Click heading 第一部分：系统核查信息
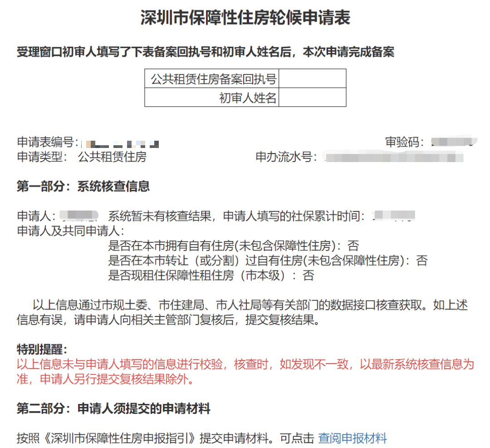This screenshot has width=490, height=448. coord(83,187)
